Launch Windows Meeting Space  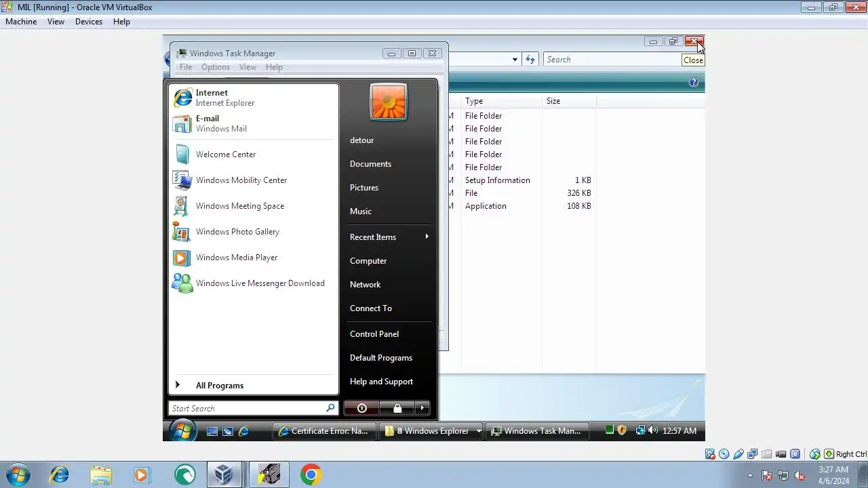point(253,206)
